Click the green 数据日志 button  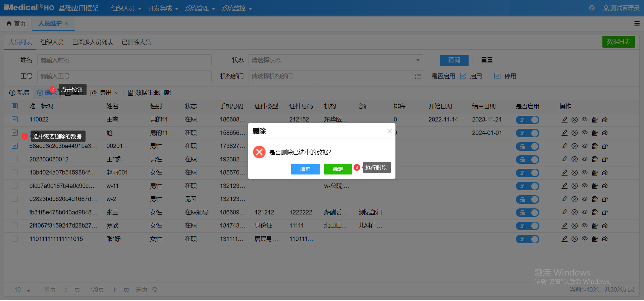coord(619,42)
